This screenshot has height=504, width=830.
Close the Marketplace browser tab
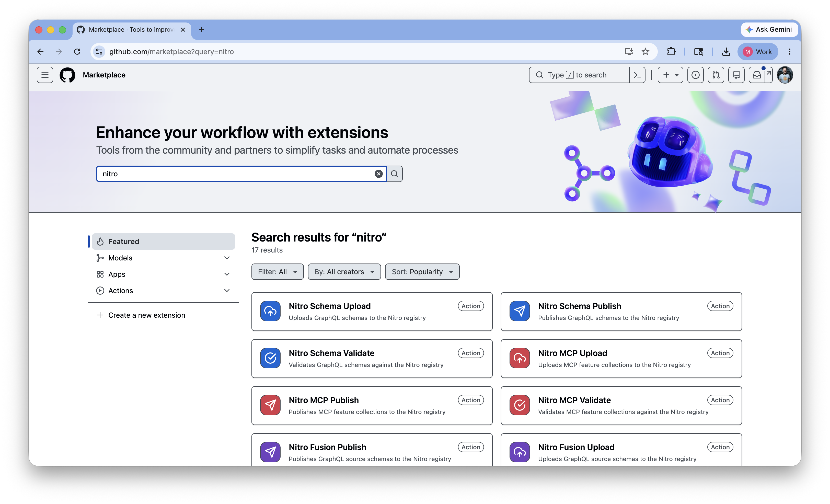tap(183, 30)
